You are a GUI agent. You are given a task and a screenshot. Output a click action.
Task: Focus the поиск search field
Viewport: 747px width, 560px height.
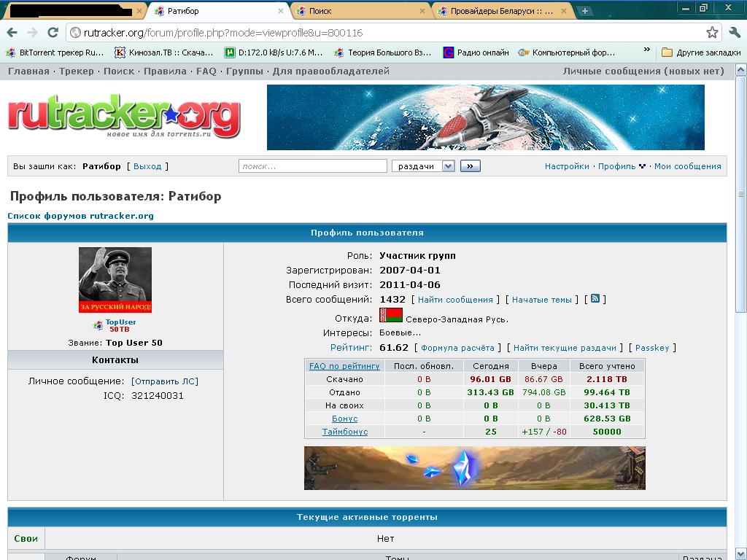(x=312, y=166)
